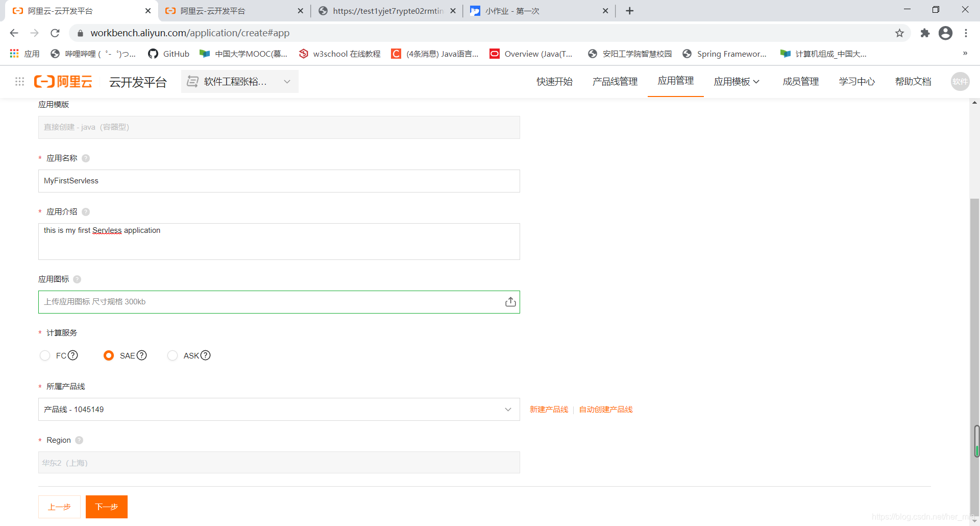Screen dimensions: 980x526
Task: Select the SAE compute service option
Action: point(109,355)
